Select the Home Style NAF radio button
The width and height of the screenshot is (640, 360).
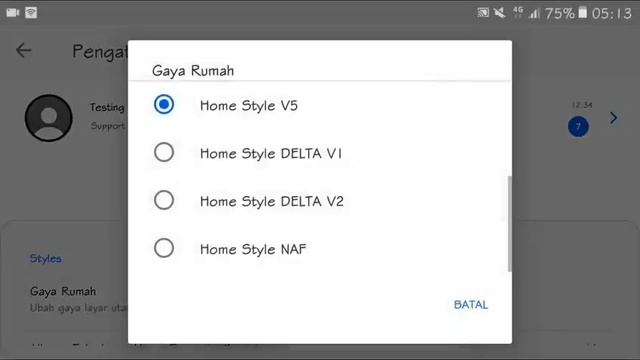[x=164, y=248]
